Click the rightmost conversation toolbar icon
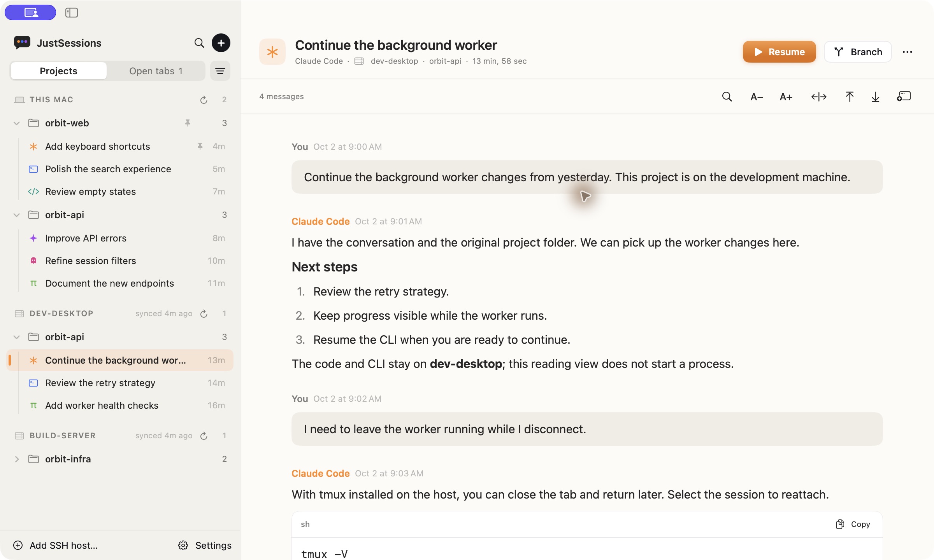This screenshot has height=560, width=934. [904, 96]
